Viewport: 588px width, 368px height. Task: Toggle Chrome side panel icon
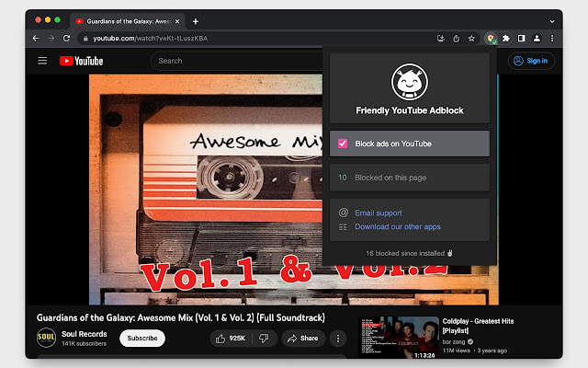pyautogui.click(x=522, y=39)
